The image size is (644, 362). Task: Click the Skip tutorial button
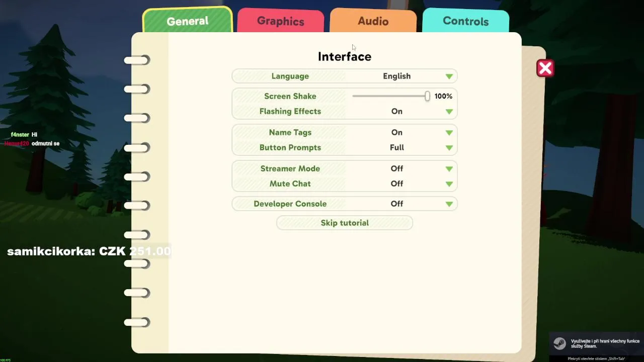tap(345, 223)
